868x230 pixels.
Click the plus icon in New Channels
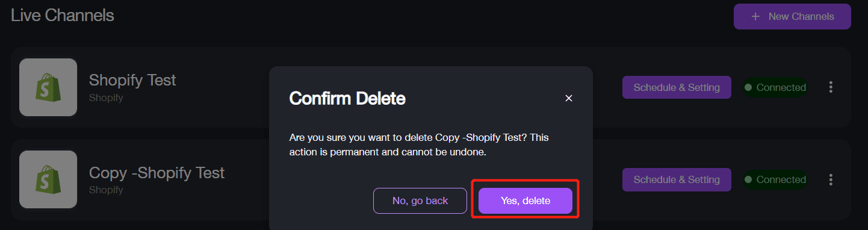click(x=755, y=16)
